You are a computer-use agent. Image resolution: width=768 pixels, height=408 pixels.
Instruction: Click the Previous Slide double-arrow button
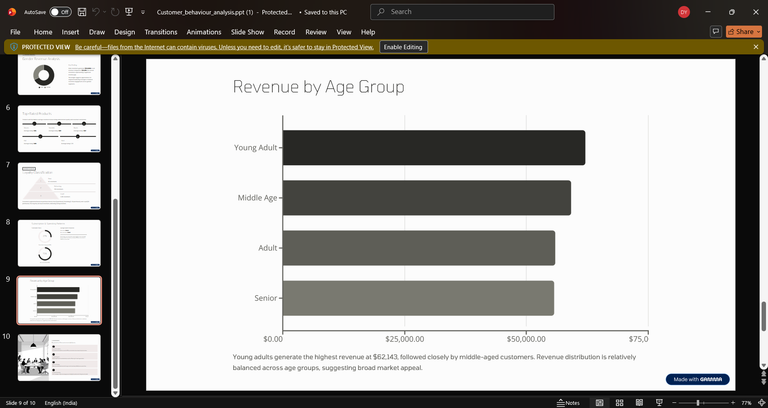click(764, 375)
